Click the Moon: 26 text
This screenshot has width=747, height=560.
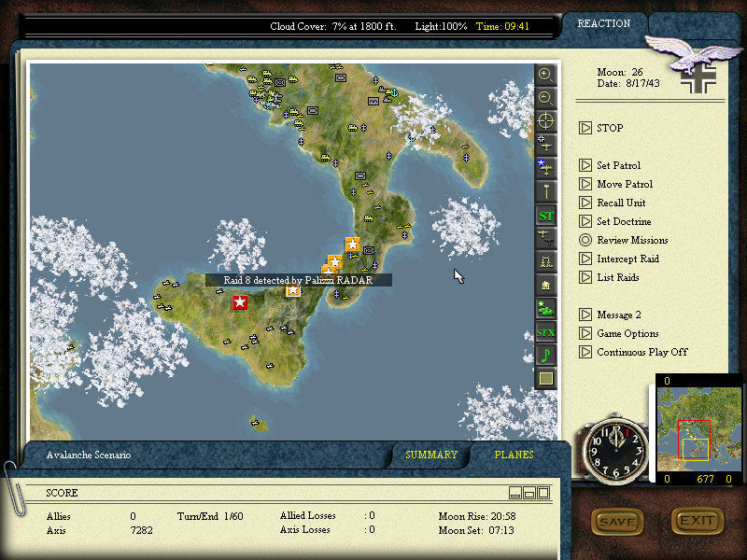620,72
